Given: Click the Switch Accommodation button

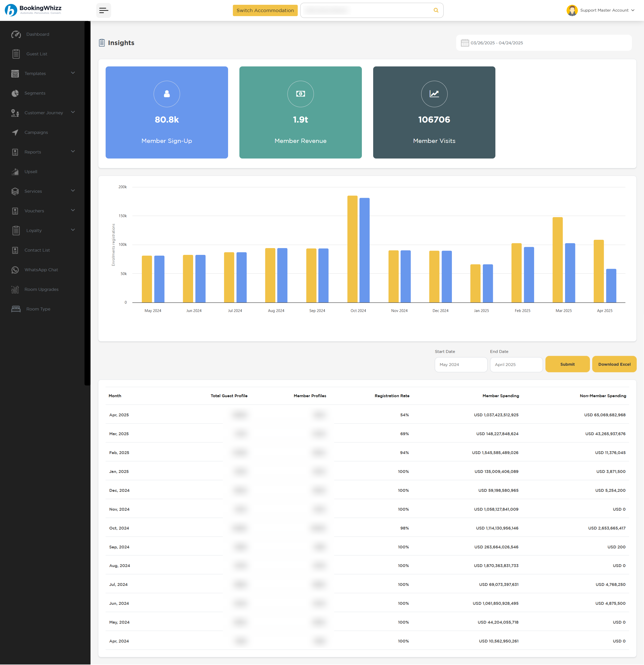Looking at the screenshot, I should (x=265, y=11).
